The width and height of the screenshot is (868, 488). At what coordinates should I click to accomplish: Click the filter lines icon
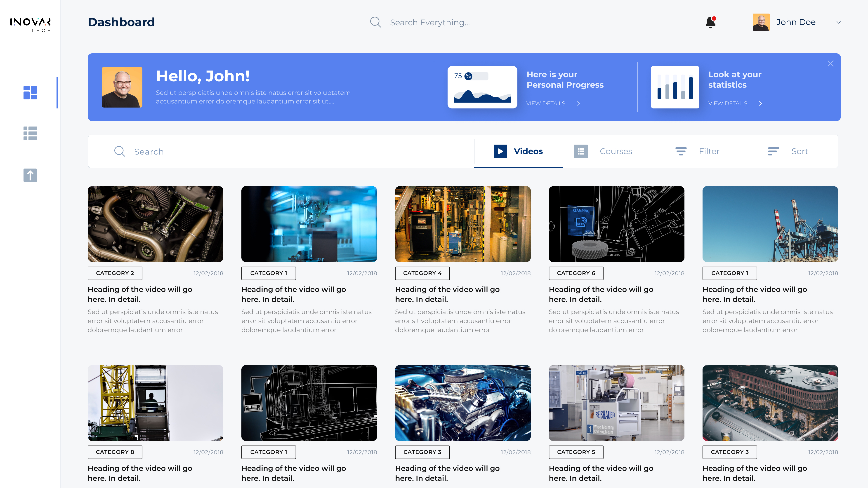[681, 151]
